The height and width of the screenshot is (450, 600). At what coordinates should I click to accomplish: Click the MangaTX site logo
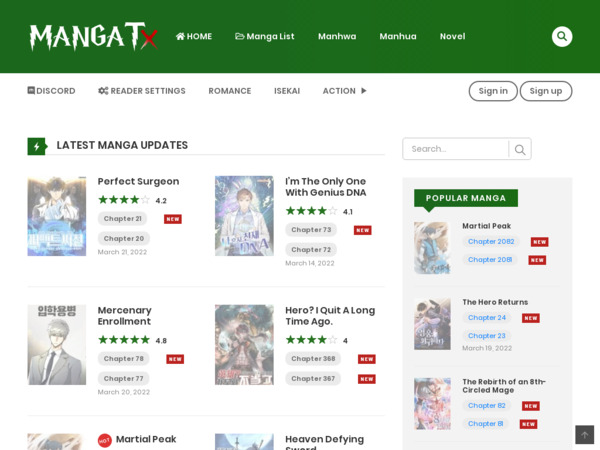coord(94,36)
